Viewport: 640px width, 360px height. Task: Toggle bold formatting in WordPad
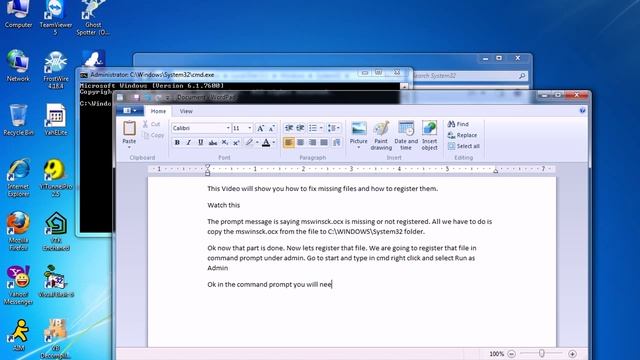click(177, 142)
